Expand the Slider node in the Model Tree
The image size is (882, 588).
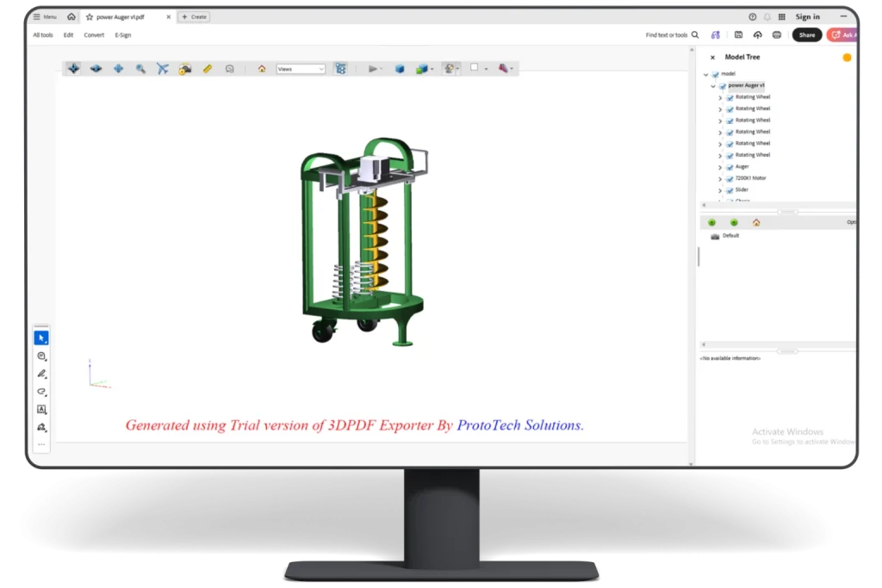pos(720,189)
